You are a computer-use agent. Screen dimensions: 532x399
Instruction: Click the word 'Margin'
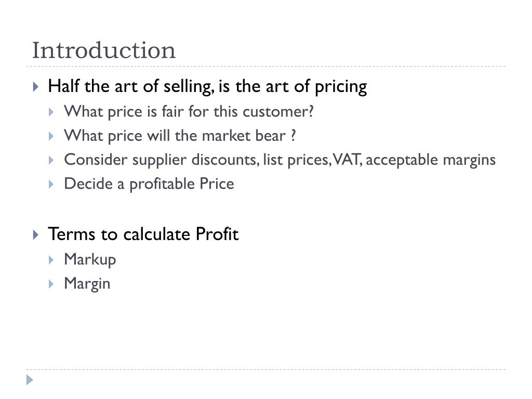click(x=87, y=284)
